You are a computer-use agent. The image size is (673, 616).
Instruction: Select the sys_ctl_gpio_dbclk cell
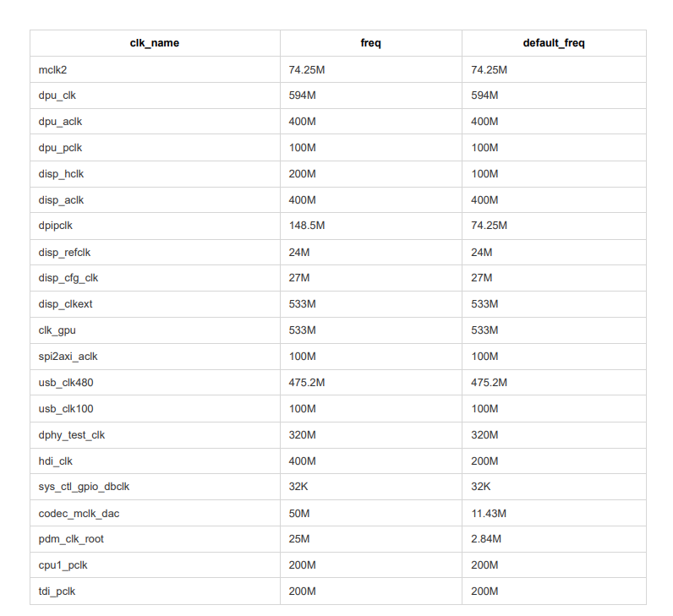[x=84, y=487]
